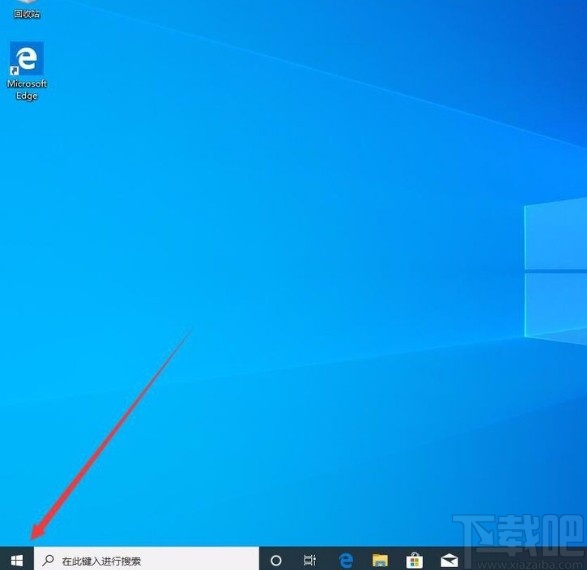This screenshot has height=570, width=587.
Task: Click the search magnifier icon in taskbar
Action: coord(48,560)
